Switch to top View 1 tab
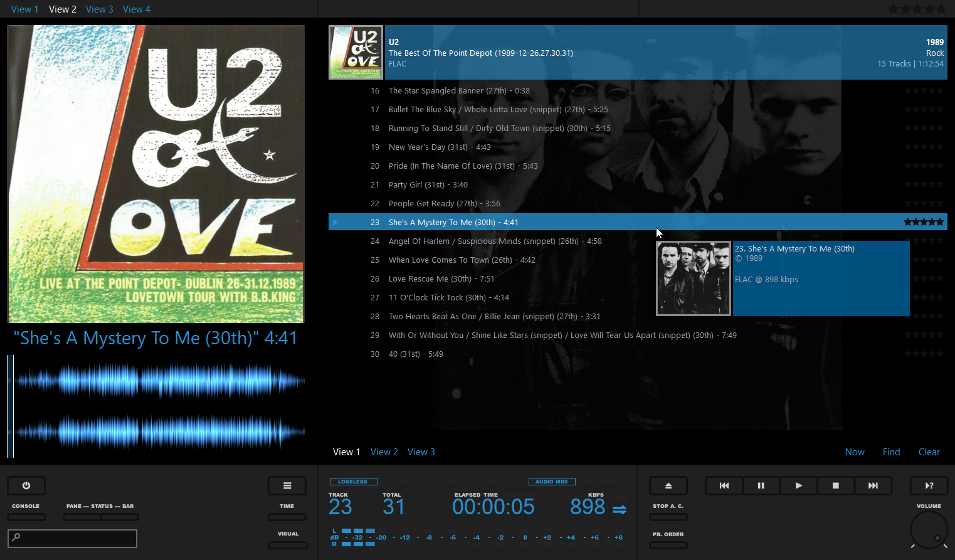955x560 pixels. click(24, 9)
